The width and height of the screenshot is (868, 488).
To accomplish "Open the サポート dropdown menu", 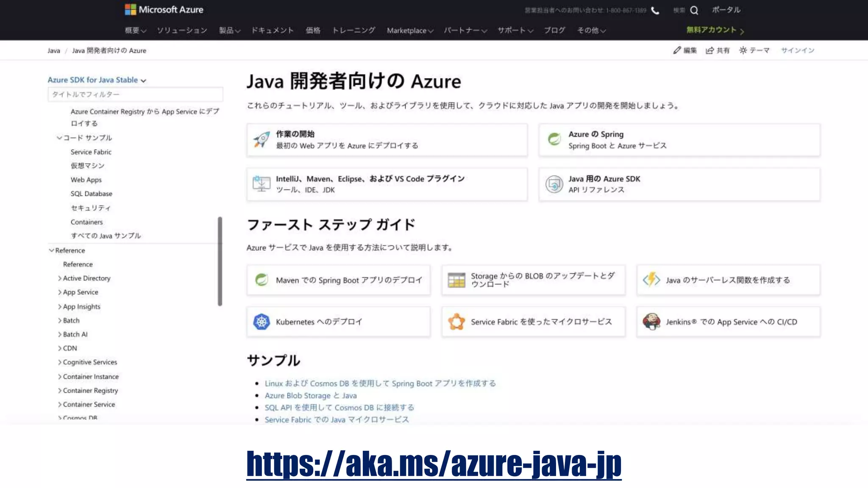I will click(x=515, y=30).
